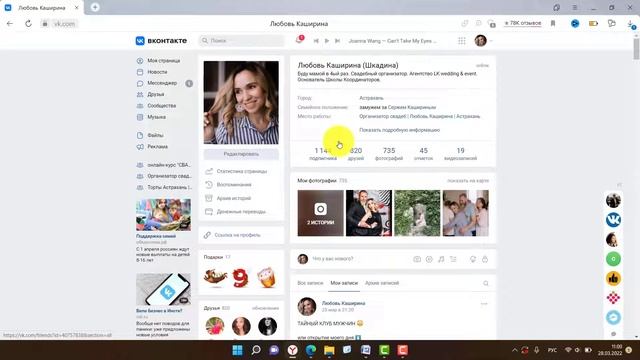Screen dimensions: 640x360
Task: Open the couple photo thumbnail next to stories
Action: tap(369, 213)
